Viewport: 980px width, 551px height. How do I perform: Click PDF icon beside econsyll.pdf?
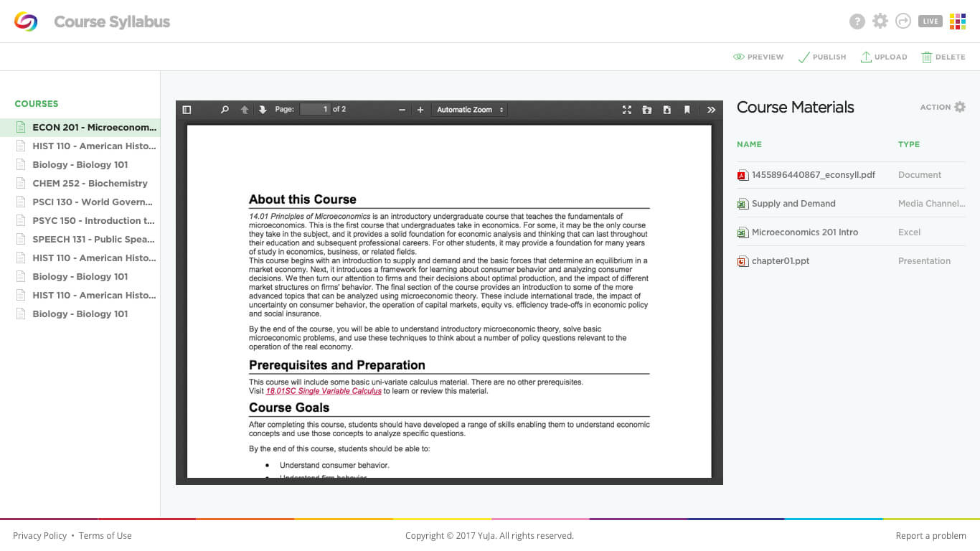(743, 175)
